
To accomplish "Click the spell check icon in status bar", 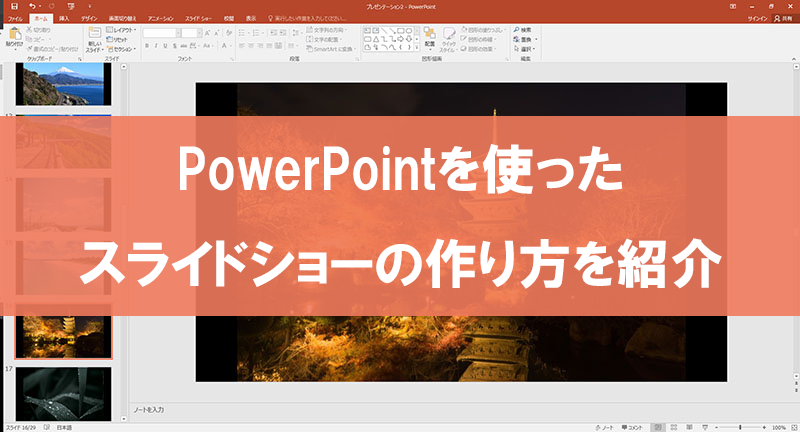I will click(46, 427).
